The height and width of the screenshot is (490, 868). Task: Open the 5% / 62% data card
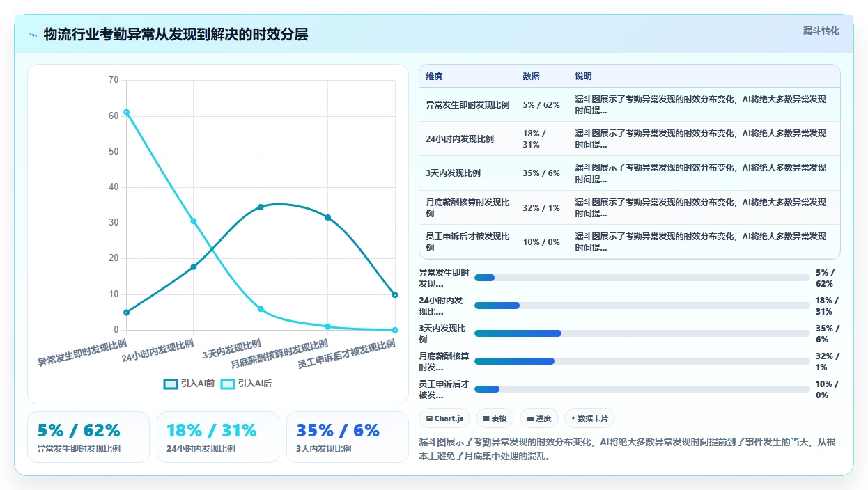[88, 437]
